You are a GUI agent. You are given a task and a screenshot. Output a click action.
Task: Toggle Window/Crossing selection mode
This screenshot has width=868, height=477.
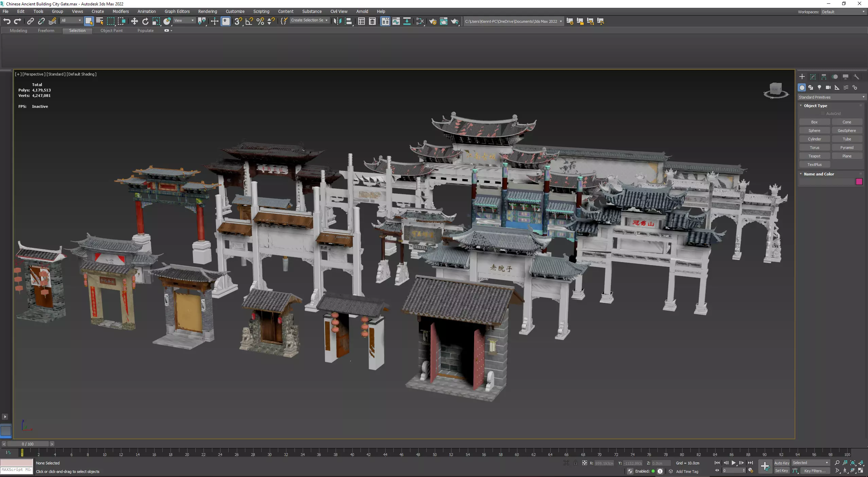[121, 21]
